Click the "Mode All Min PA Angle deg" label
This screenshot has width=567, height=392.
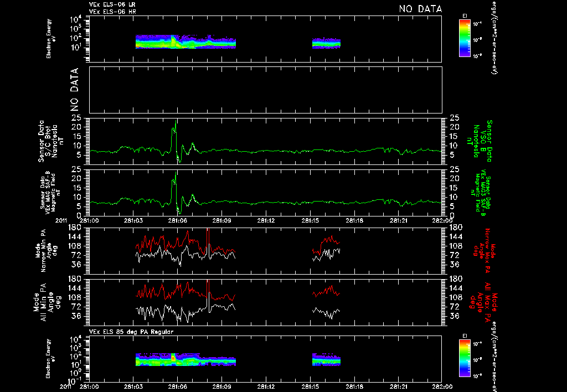pos(47,302)
